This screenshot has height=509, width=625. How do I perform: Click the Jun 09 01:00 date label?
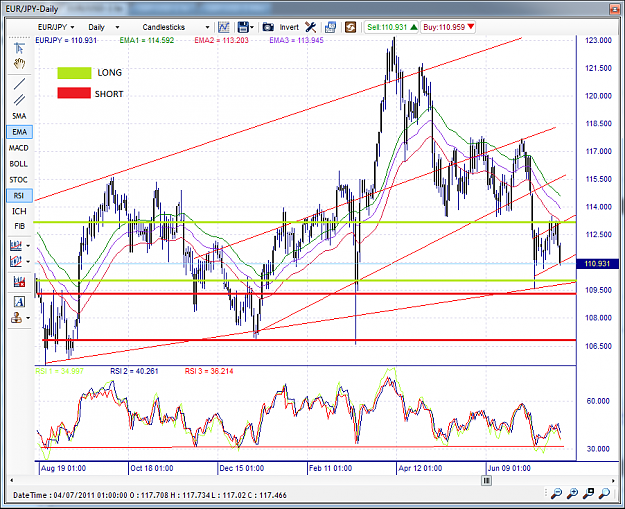509,468
